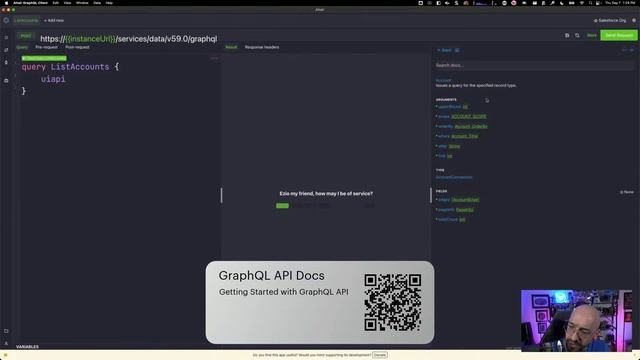Viewport: 640px width, 360px height.
Task: Open the Account_OrderBy type link
Action: 471,127
